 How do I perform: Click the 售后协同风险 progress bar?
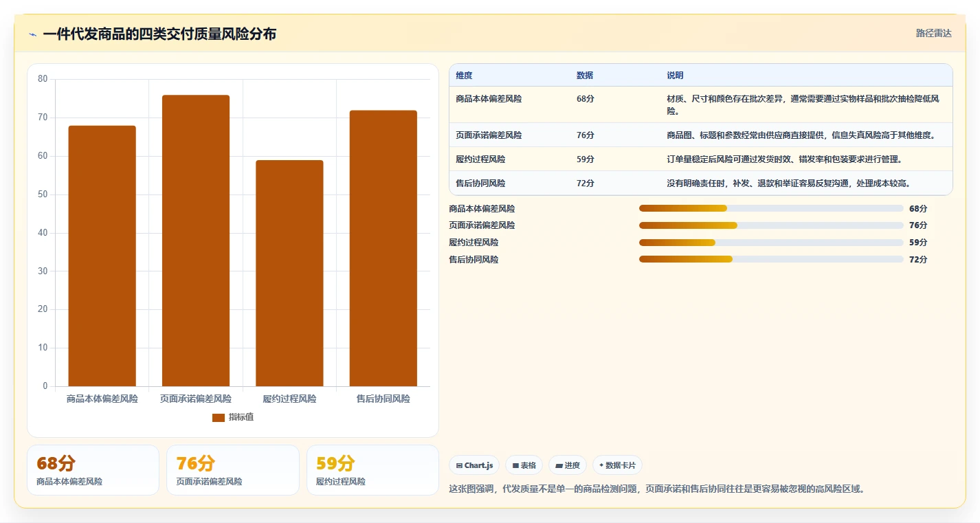point(771,259)
